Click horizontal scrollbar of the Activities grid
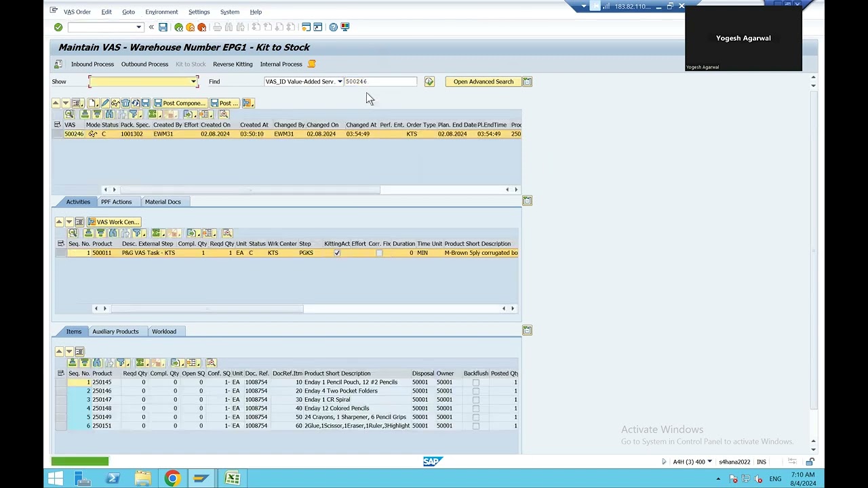 [x=208, y=308]
